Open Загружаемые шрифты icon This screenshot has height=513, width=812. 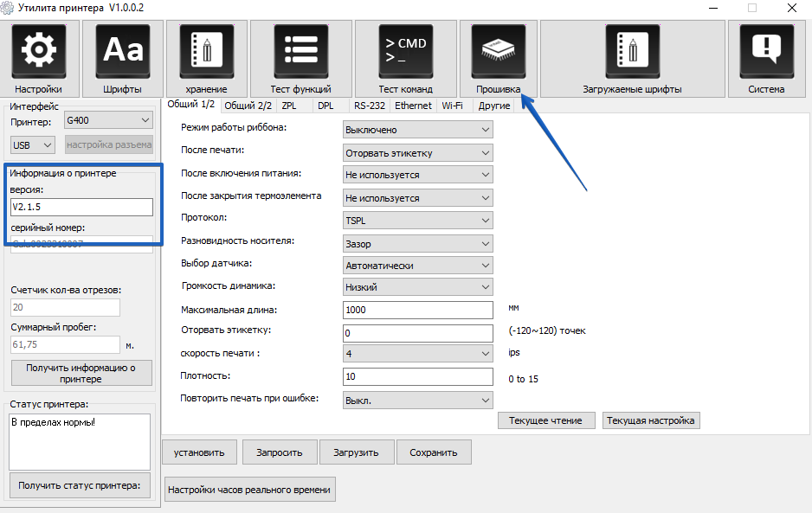coord(632,50)
